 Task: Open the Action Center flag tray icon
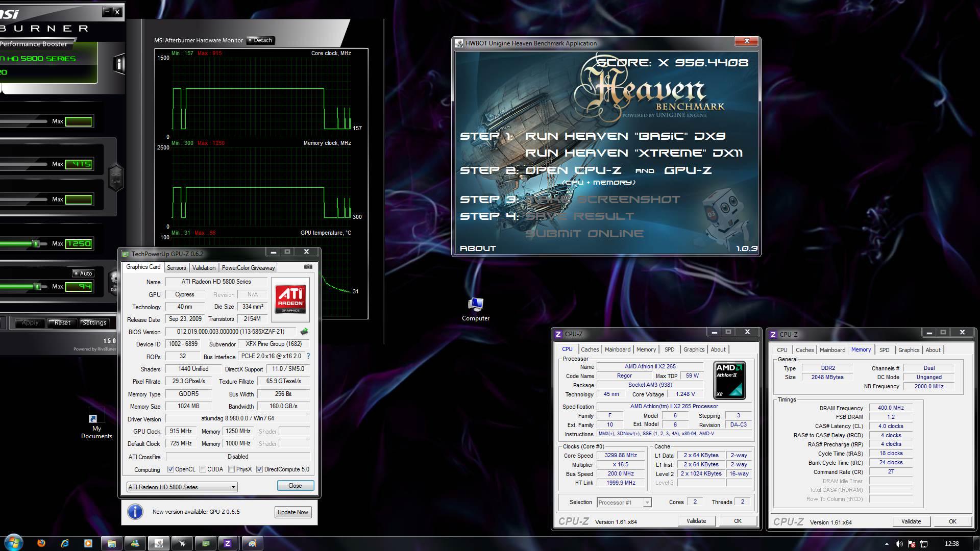click(x=912, y=544)
